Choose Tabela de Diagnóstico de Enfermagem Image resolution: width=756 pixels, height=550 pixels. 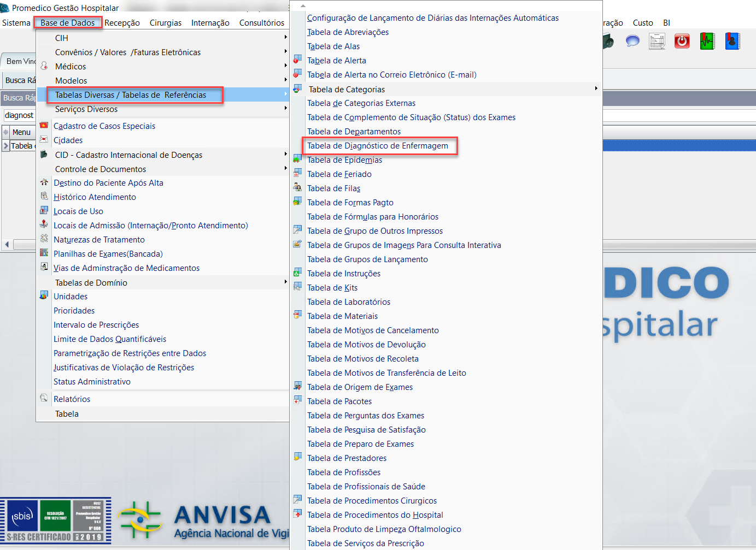click(x=378, y=146)
